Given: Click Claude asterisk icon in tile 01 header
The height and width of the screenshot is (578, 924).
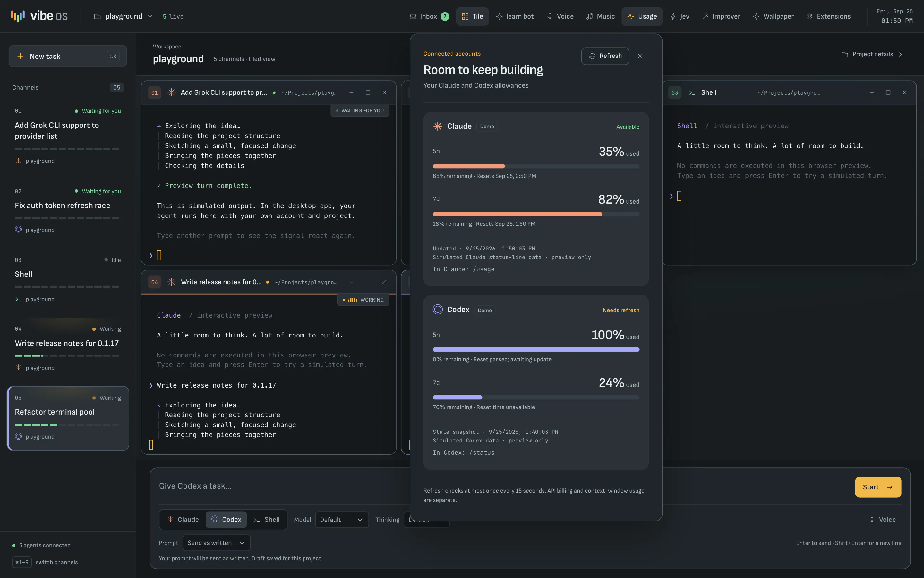Looking at the screenshot, I should point(171,92).
